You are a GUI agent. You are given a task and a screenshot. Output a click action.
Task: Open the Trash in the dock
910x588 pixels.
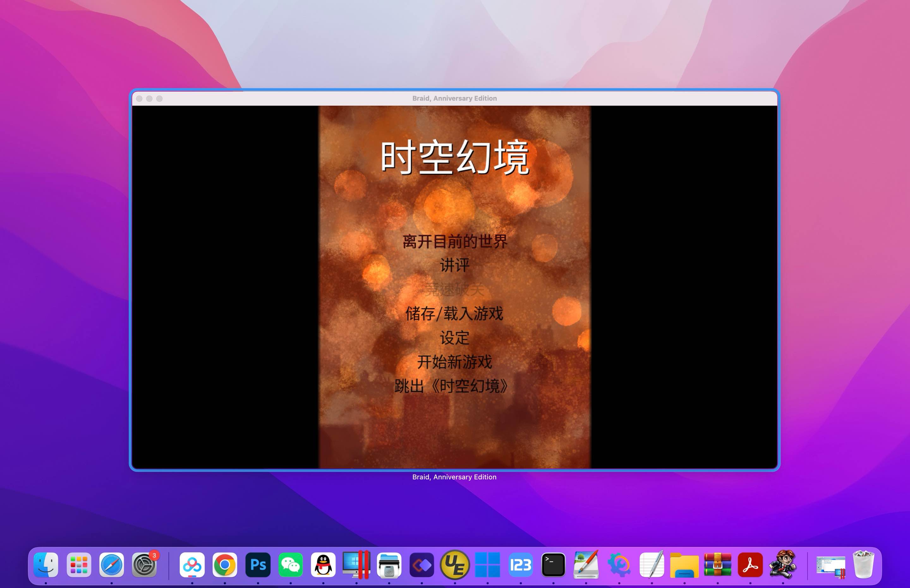tap(863, 564)
